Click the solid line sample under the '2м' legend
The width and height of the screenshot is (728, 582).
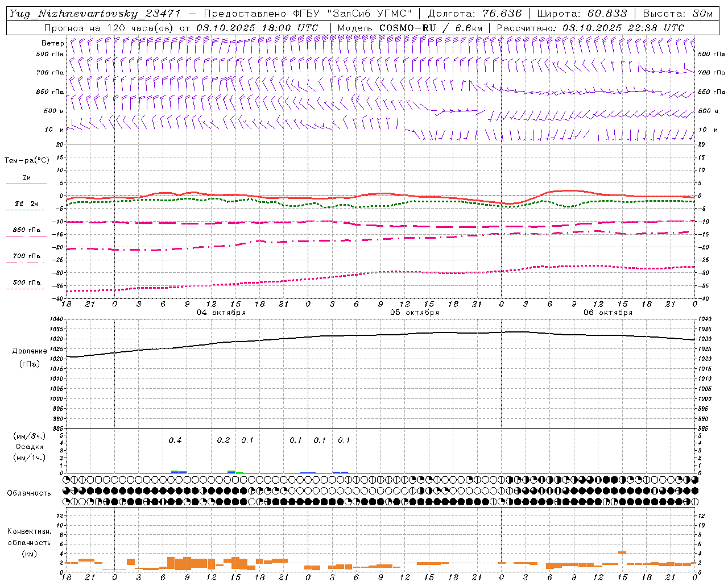point(26,184)
